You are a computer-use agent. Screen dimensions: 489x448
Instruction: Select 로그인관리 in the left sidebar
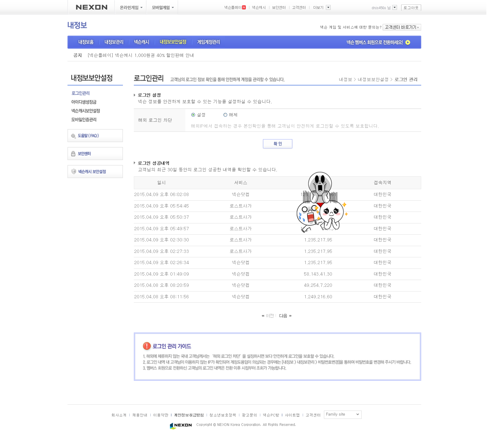(80, 93)
